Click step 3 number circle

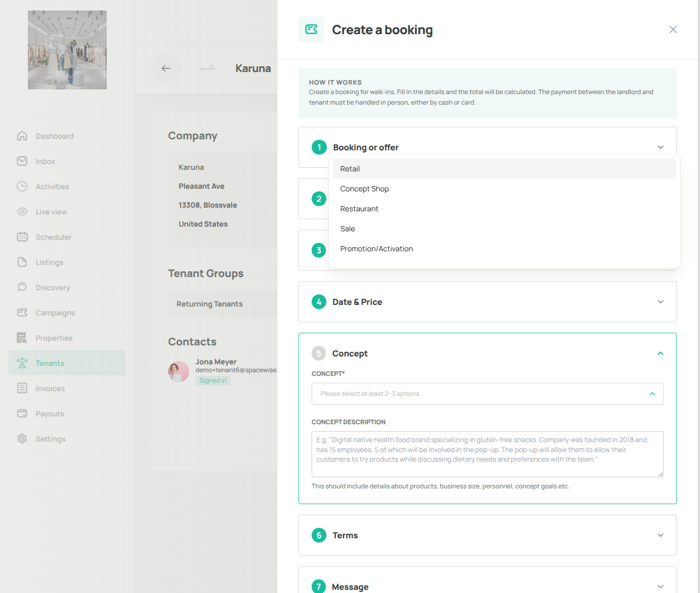point(319,250)
